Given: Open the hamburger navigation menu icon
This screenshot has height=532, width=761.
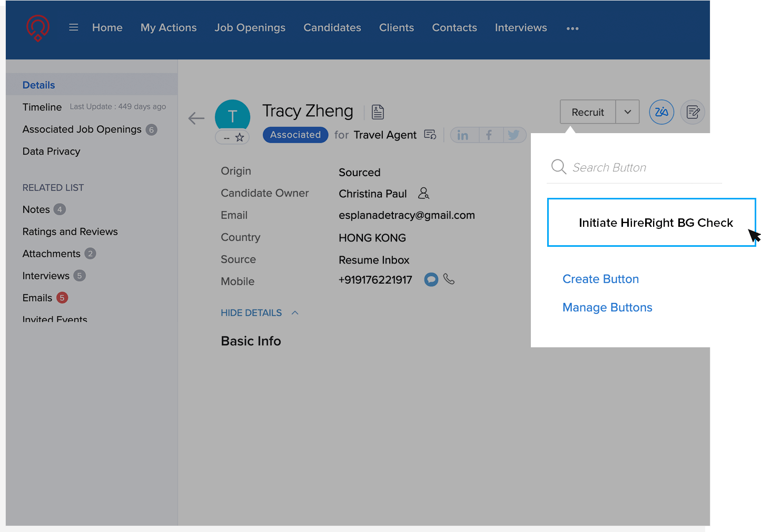Looking at the screenshot, I should coord(73,27).
